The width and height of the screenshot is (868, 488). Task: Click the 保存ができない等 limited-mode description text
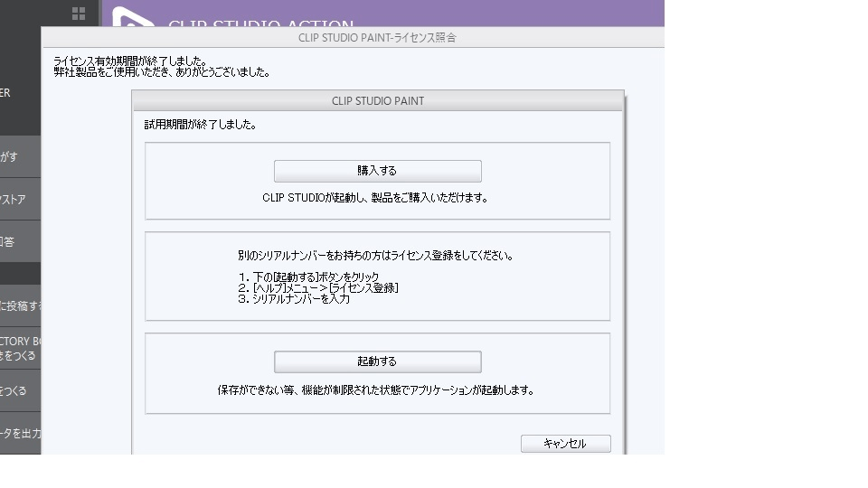pyautogui.click(x=376, y=390)
